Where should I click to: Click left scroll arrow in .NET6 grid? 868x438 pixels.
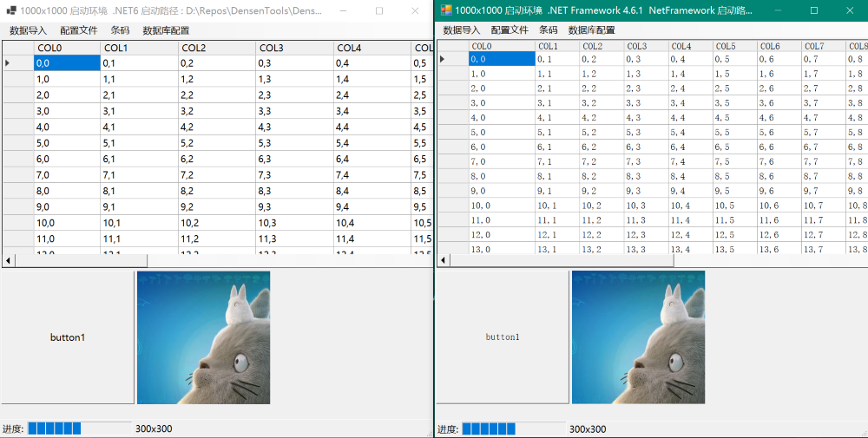(x=9, y=260)
